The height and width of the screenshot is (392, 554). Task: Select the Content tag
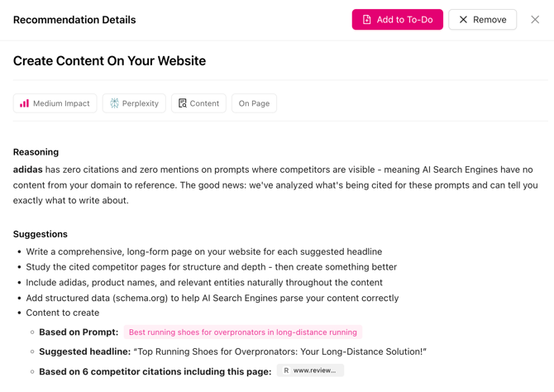click(198, 103)
